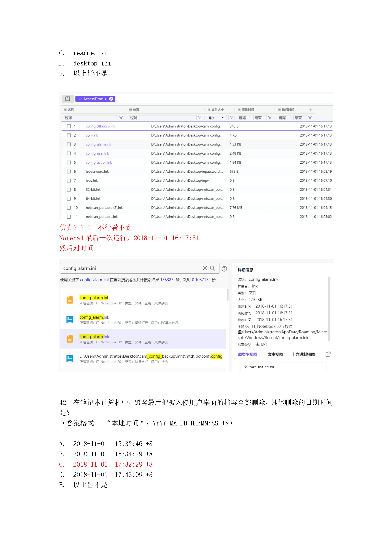Click the 访问时间 column header
The height and width of the screenshot is (555, 392).
tap(286, 109)
